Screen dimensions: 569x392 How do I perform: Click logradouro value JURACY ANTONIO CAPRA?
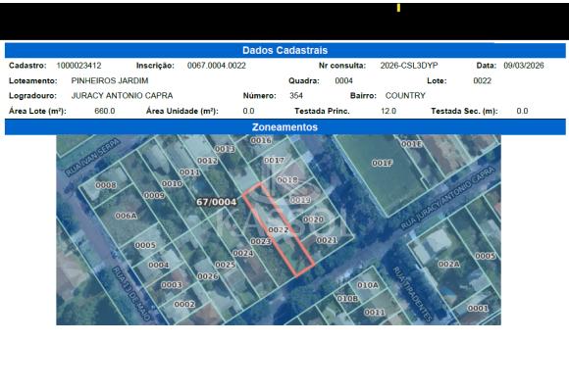(x=122, y=96)
